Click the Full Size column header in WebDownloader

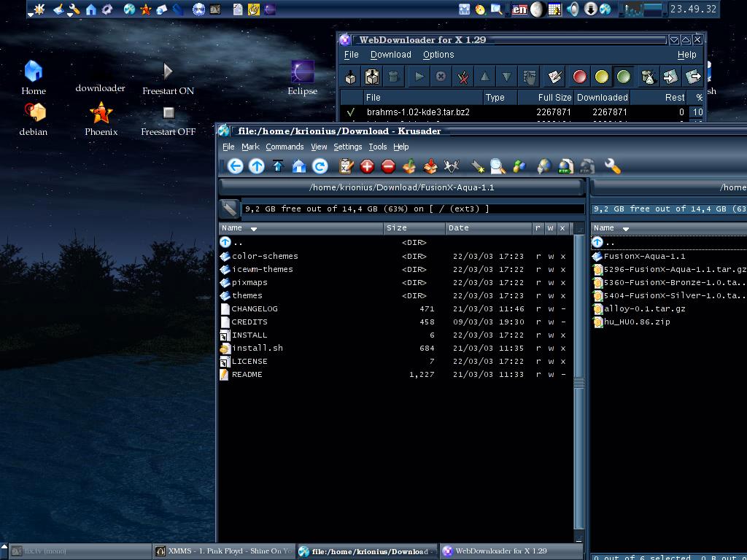546,98
